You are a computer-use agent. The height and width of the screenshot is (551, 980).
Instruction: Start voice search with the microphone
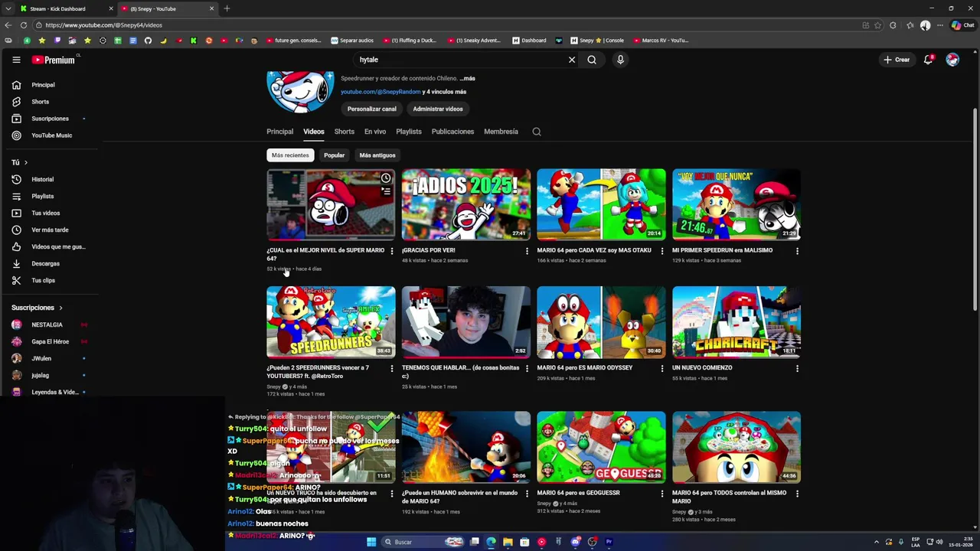point(620,60)
